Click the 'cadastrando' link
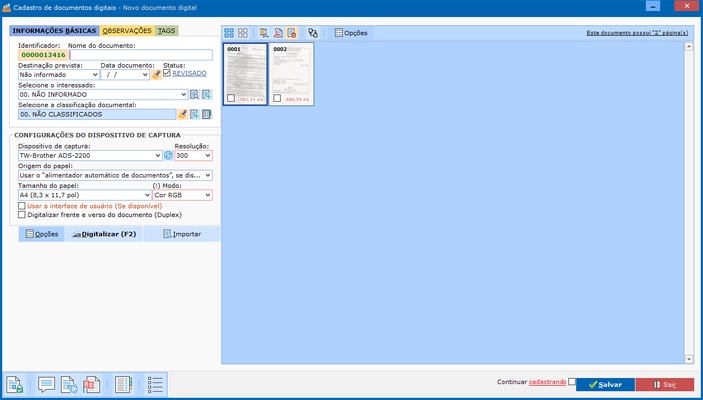 (x=547, y=382)
